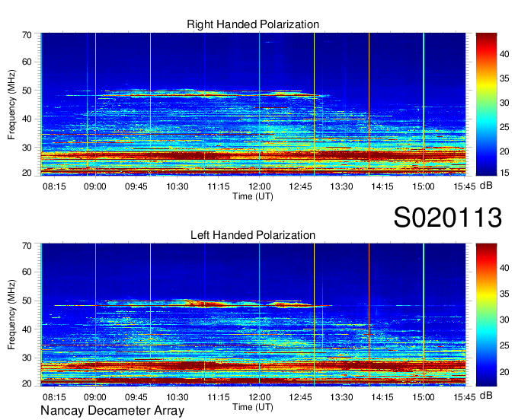This screenshot has width=518, height=420.
Task: Click the 'Time (UT)' label under bottom plot
Action: click(253, 407)
